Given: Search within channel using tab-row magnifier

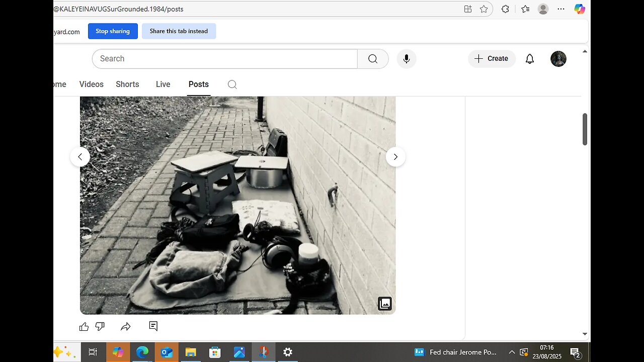Looking at the screenshot, I should (232, 84).
